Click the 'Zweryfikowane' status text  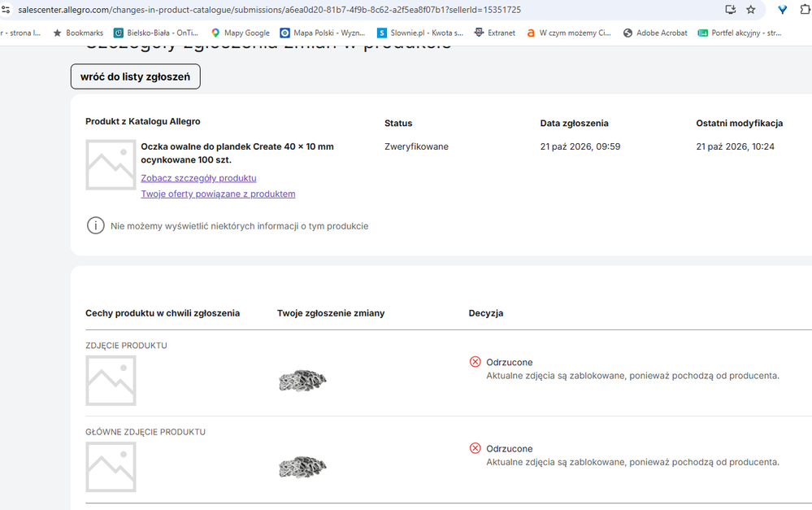[x=416, y=146]
